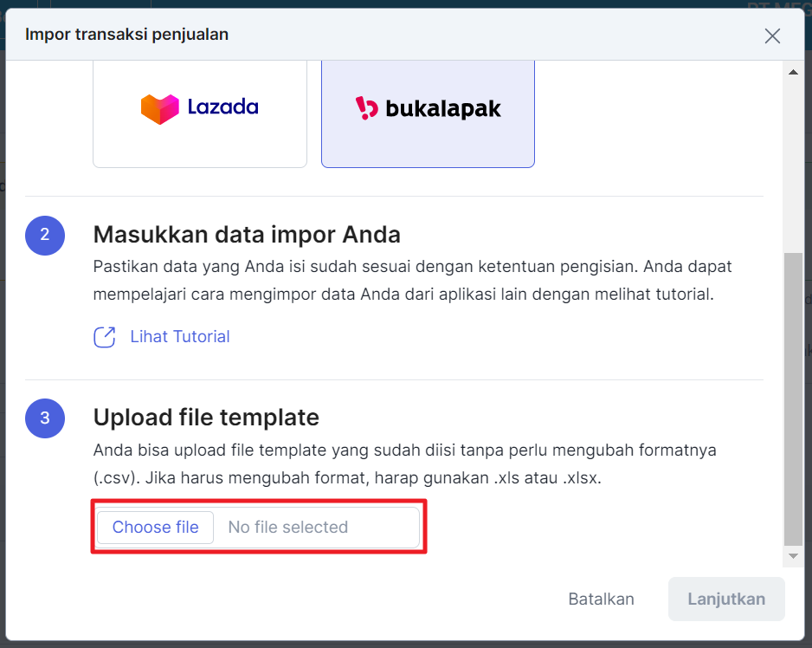This screenshot has width=812, height=648.
Task: Cancel the import with Batalkan
Action: click(x=601, y=599)
